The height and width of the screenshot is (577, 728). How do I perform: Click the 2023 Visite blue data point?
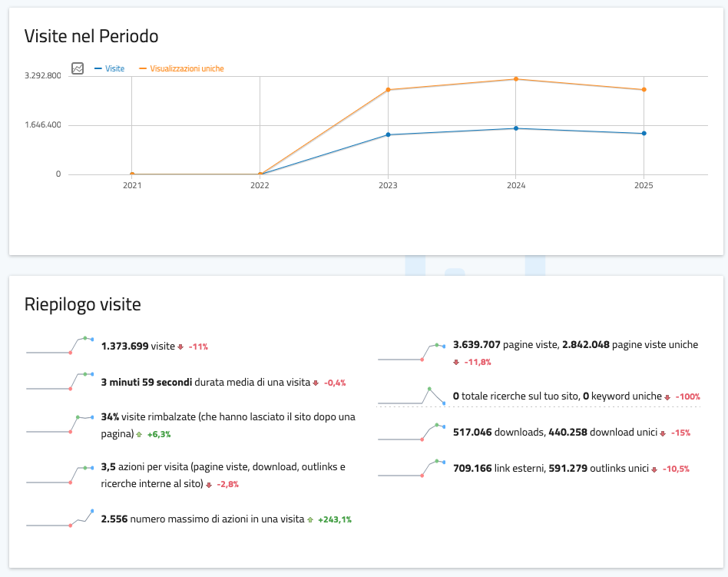[388, 135]
